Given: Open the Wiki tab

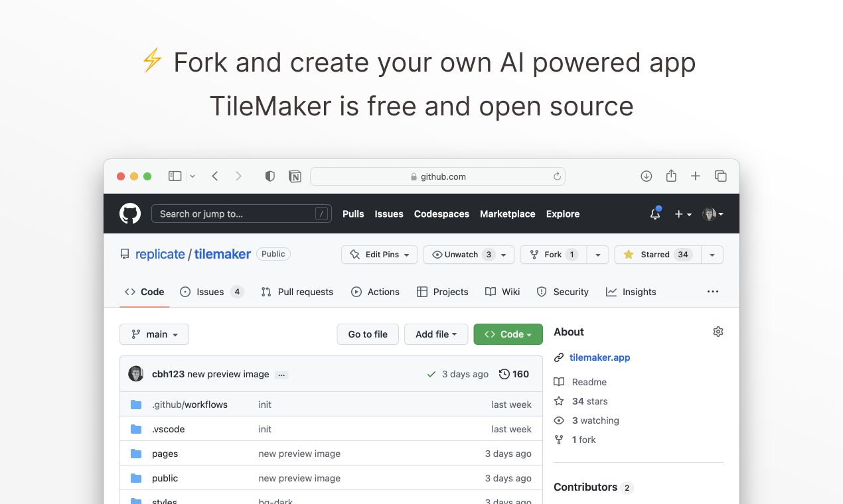Looking at the screenshot, I should click(502, 292).
